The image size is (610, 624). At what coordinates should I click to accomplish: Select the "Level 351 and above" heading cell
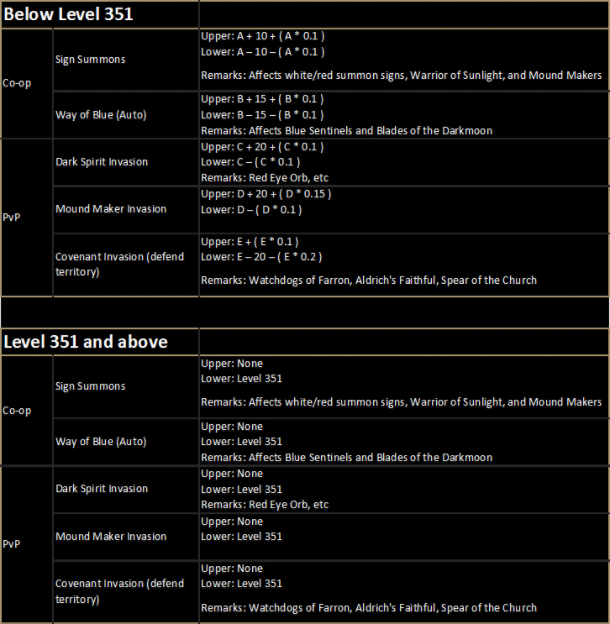click(100, 342)
